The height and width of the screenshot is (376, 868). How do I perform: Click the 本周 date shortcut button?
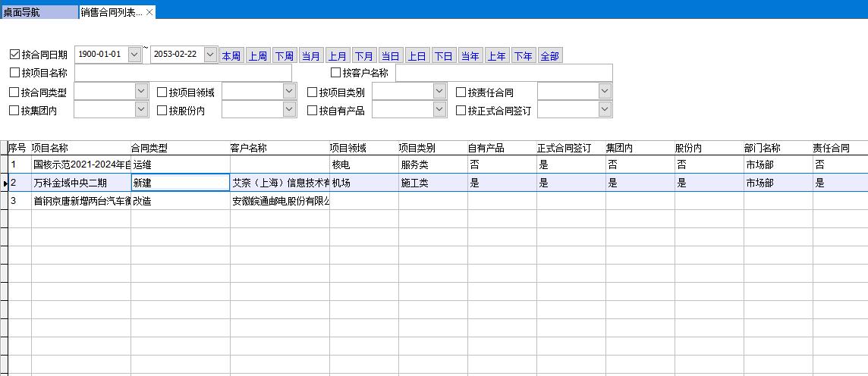(231, 56)
